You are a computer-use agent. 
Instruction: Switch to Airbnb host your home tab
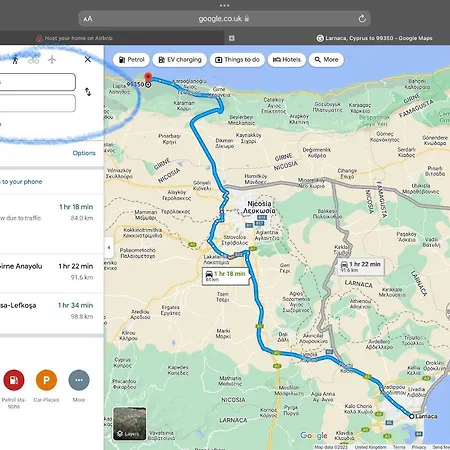point(74,38)
